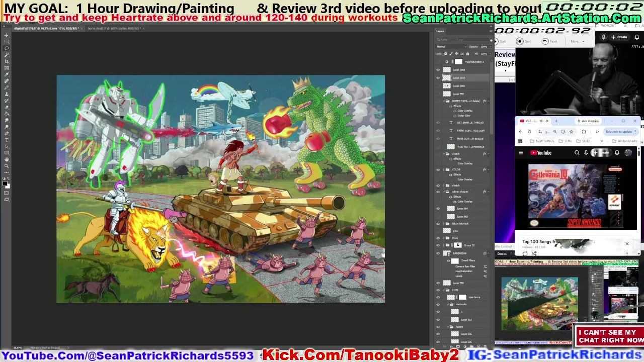
Task: Toggle visibility of the LION group
Action: click(438, 290)
